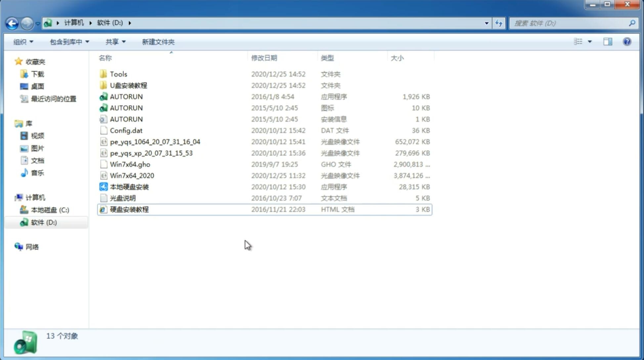Open 光盘说明 text document
The height and width of the screenshot is (360, 644).
(x=122, y=198)
